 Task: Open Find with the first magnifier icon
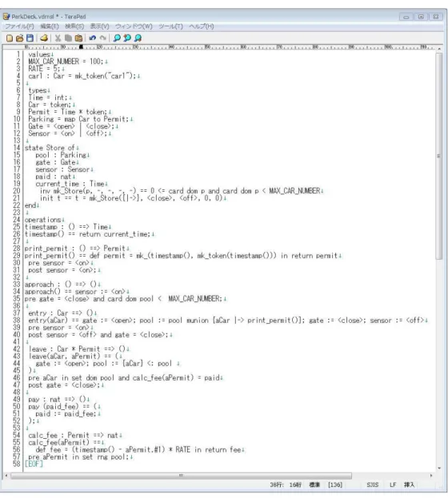point(117,38)
